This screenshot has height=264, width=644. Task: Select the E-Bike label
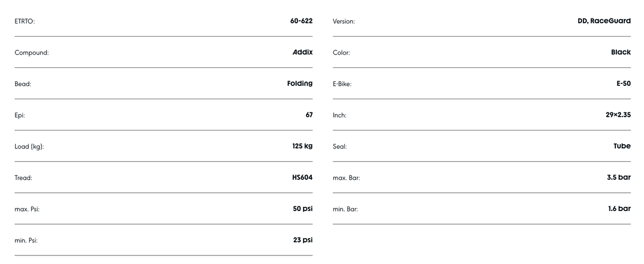342,84
